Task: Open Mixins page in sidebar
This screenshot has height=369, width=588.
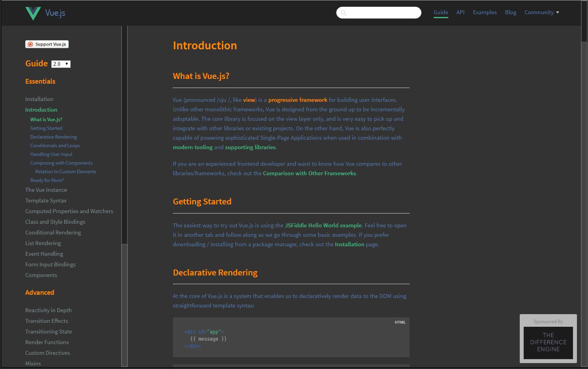Action: 33,363
